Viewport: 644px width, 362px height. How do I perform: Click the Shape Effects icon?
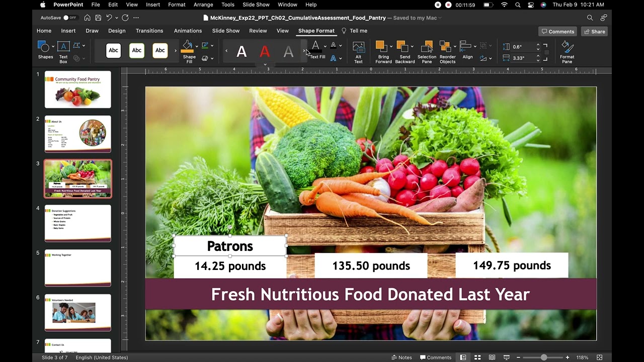[x=205, y=58]
